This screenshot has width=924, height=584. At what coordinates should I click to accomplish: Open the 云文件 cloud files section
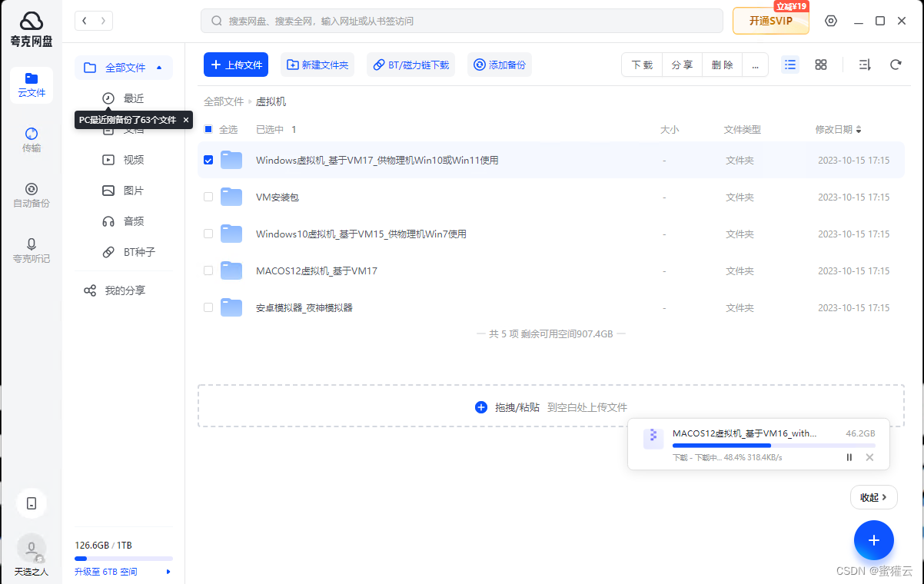coord(32,85)
